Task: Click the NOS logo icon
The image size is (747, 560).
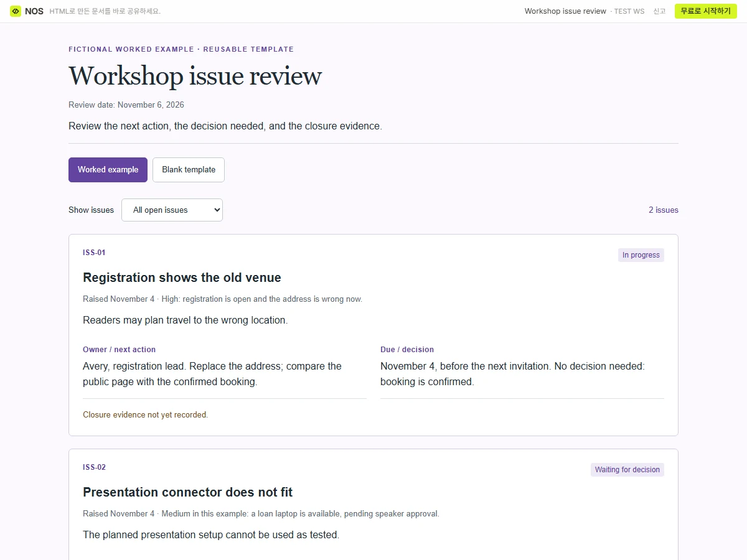Action: point(16,11)
